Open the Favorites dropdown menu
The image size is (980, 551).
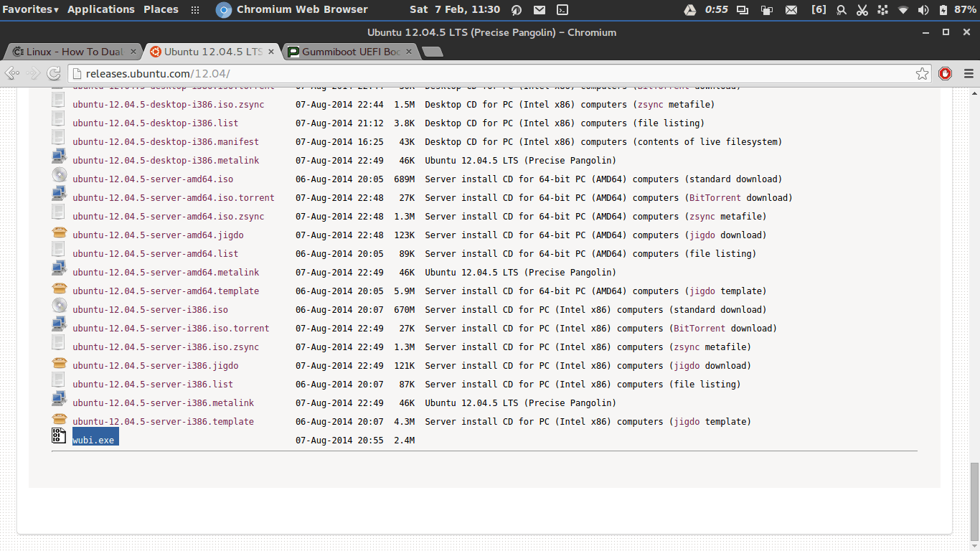[30, 9]
